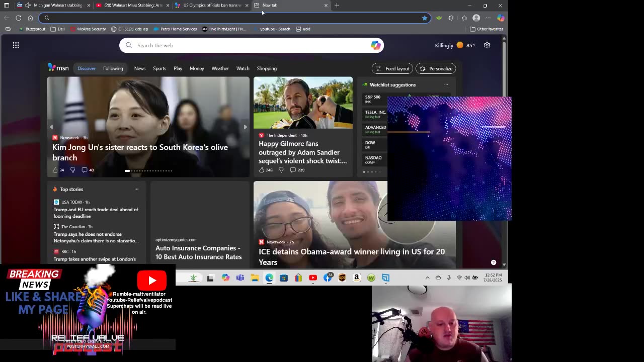This screenshot has width=644, height=362.
Task: Open the Money menu item
Action: [197, 68]
